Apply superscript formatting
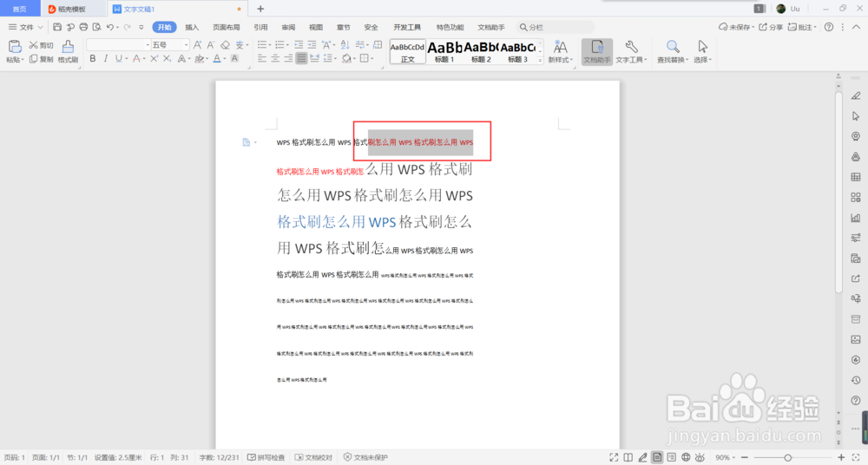Image resolution: width=868 pixels, height=465 pixels. 154,59
